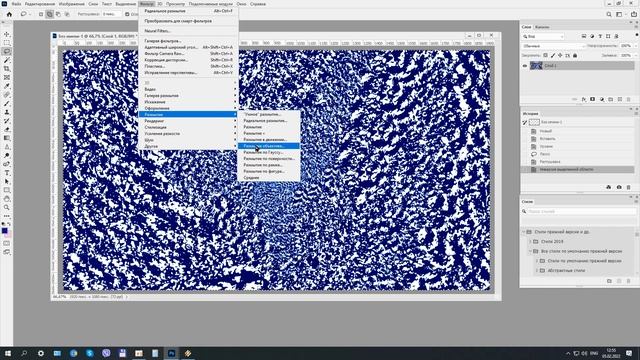Select the Move tool
This screenshot has width=640, height=360.
point(7,34)
